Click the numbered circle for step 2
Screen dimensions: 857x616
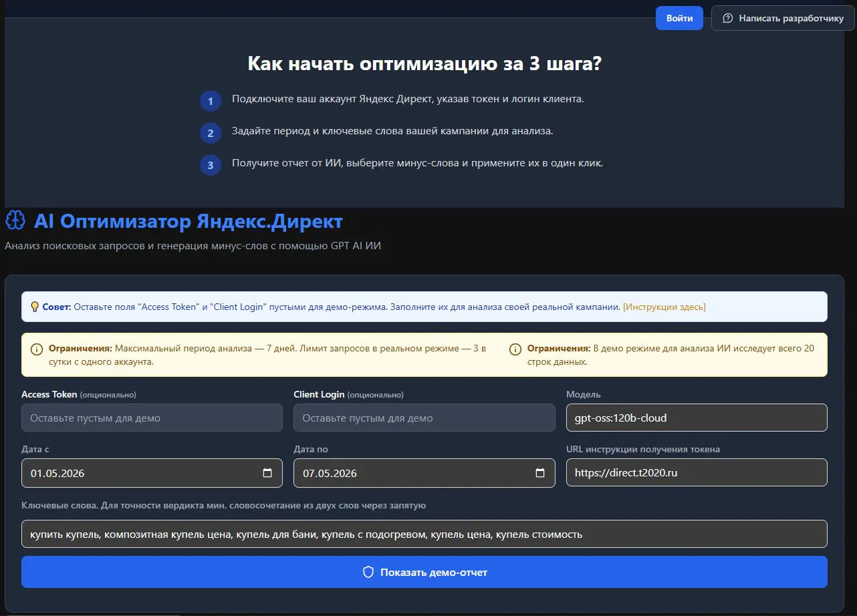coord(211,133)
